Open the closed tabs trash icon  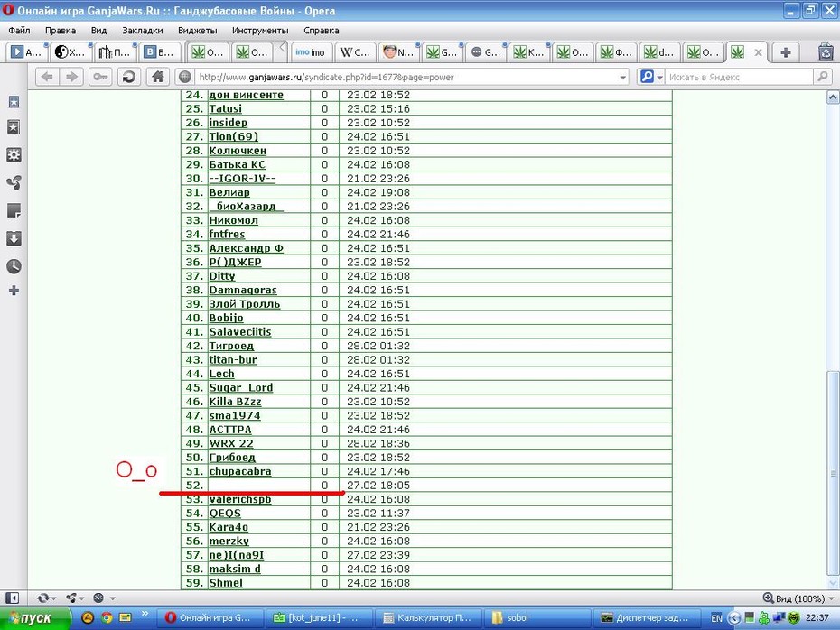826,52
